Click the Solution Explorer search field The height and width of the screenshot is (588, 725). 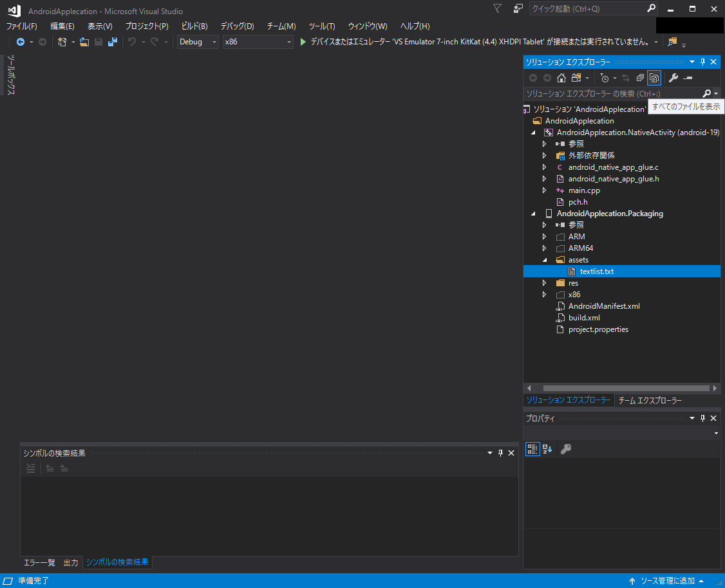612,94
